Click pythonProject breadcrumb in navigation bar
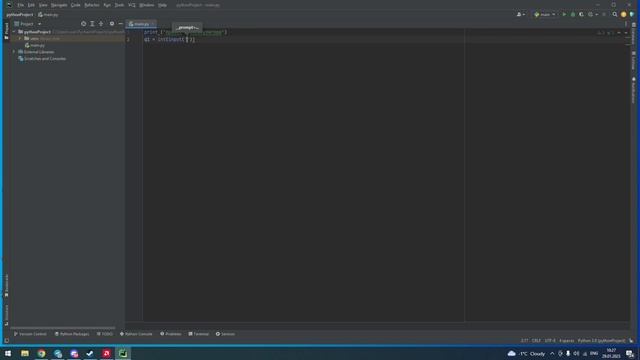640x360 pixels. pos(20,15)
